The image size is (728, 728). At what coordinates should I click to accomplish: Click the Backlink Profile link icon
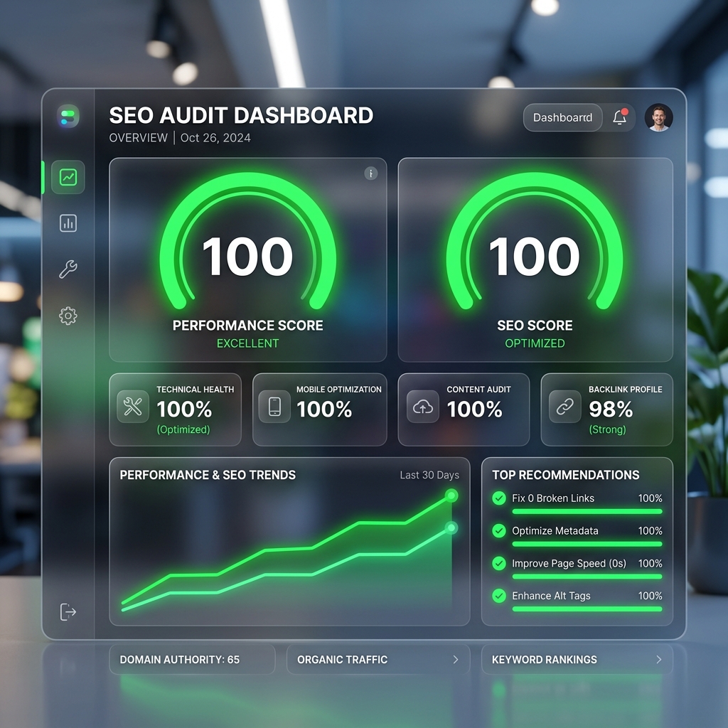(x=565, y=407)
